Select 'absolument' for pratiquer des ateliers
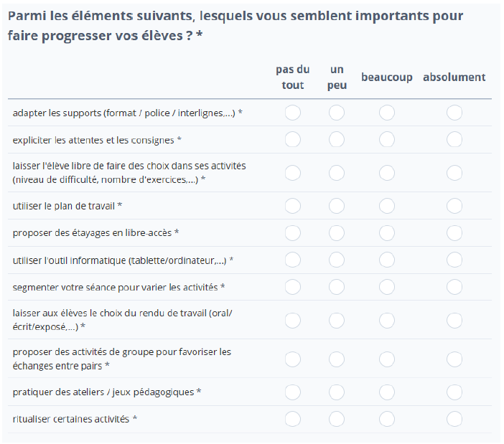Viewport: 504px width, 444px height. (x=454, y=392)
